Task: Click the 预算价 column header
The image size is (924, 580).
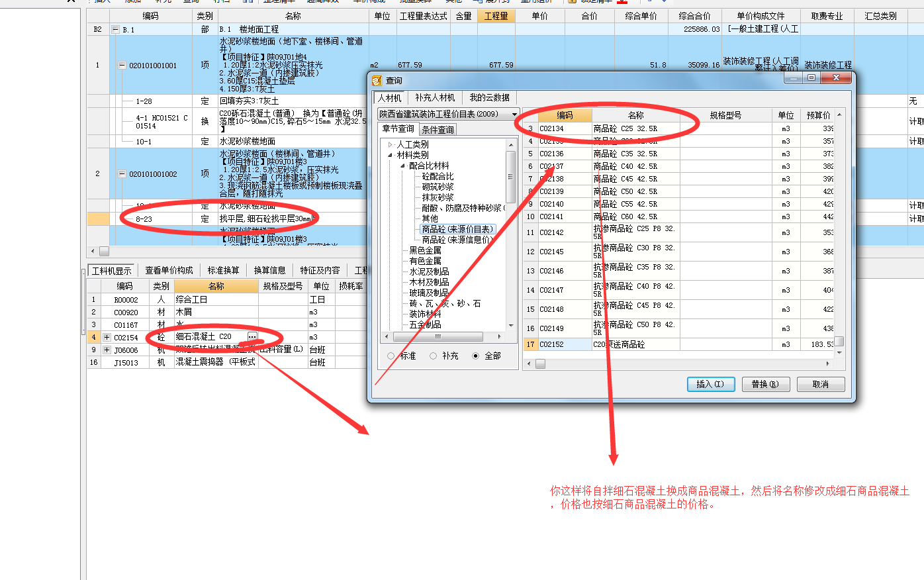Action: pos(818,115)
